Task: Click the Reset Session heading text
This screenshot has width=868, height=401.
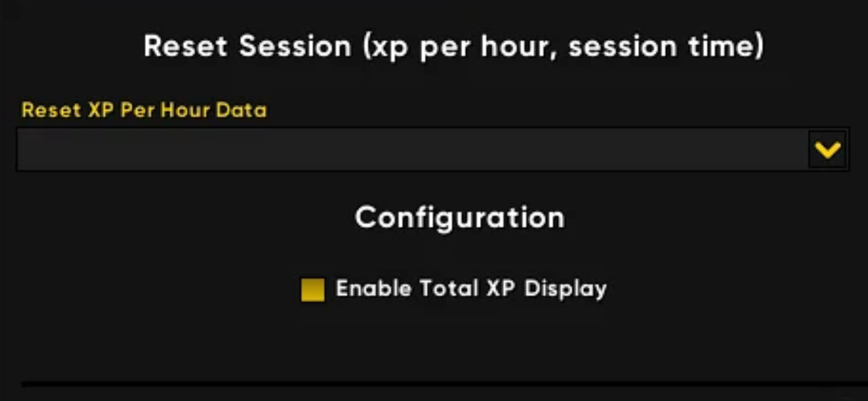Action: point(453,47)
